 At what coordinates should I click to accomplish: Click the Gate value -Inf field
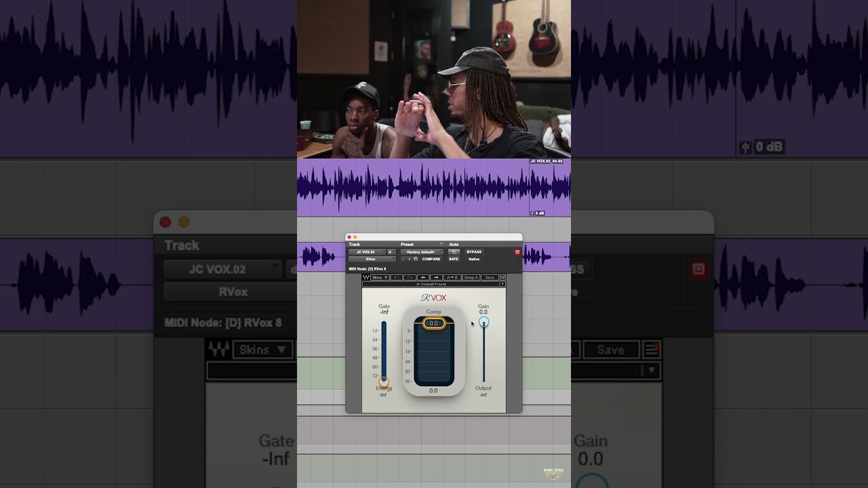click(x=384, y=312)
